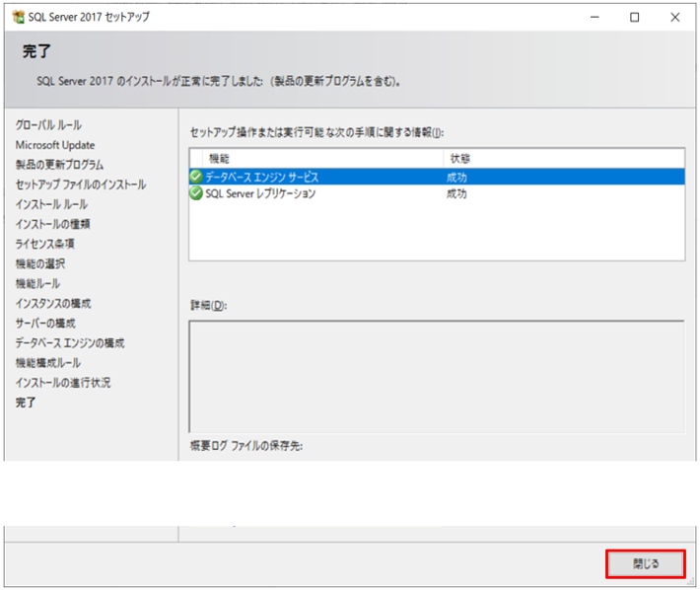The height and width of the screenshot is (590, 700).
Task: Click the 詳細(D) label
Action: (x=208, y=306)
